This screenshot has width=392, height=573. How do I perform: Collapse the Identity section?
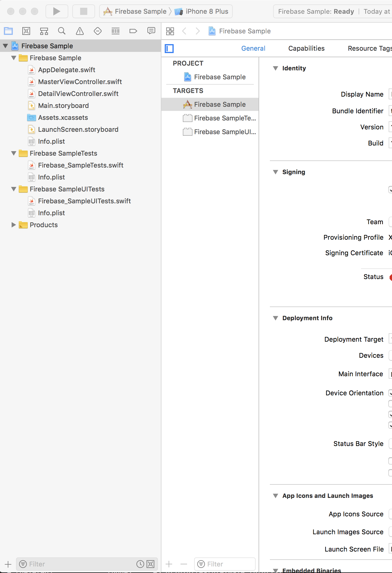[x=276, y=68]
